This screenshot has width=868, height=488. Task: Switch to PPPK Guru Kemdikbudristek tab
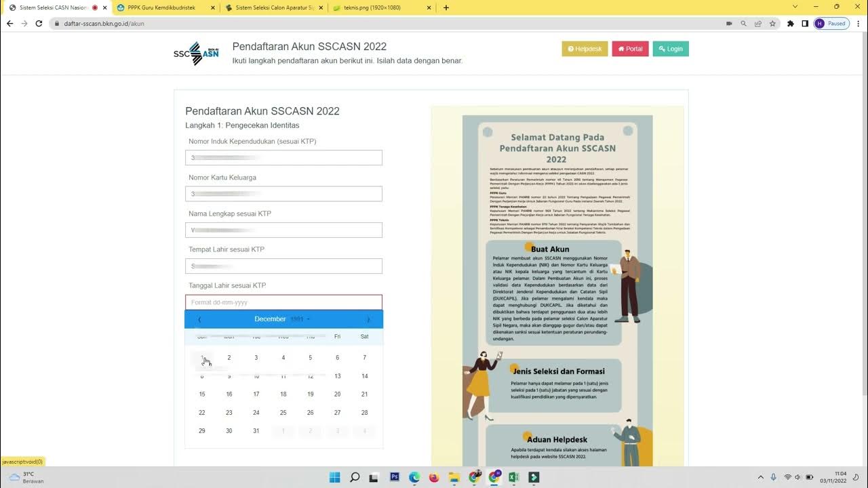(x=165, y=7)
